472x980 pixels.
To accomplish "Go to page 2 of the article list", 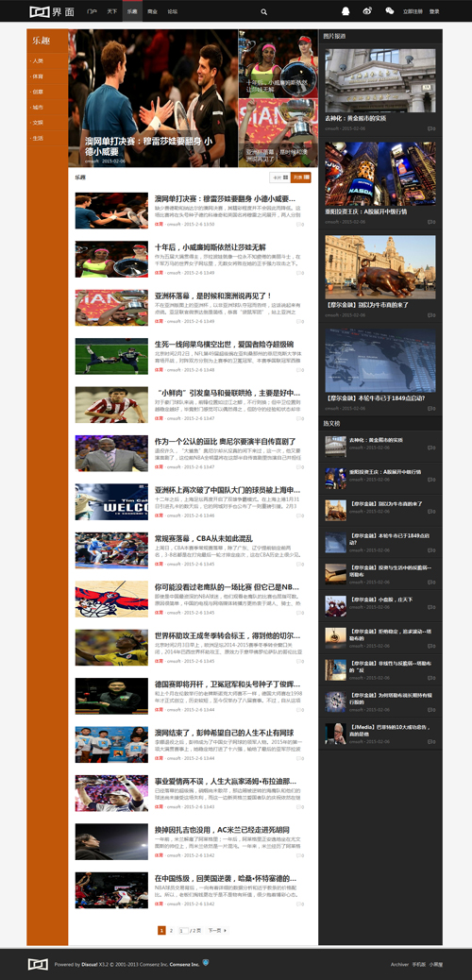I will pyautogui.click(x=171, y=931).
